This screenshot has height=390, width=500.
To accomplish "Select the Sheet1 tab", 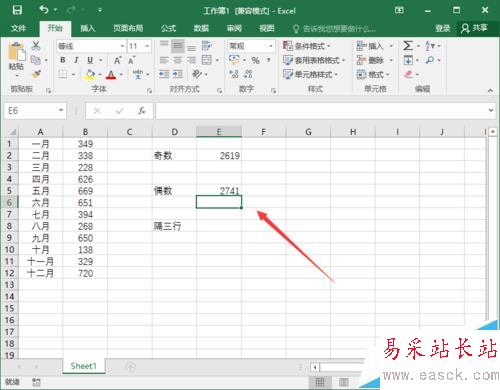I will click(83, 366).
